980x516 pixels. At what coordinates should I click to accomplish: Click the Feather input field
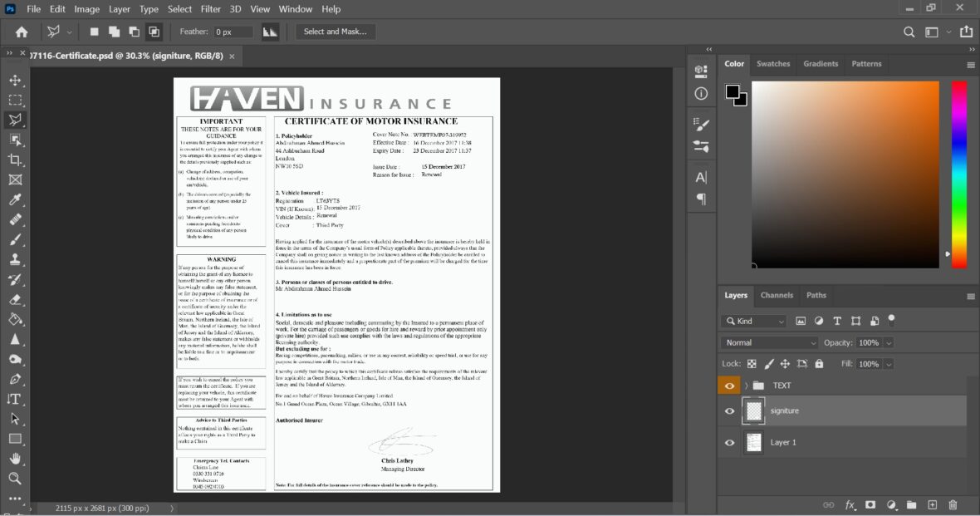click(235, 31)
